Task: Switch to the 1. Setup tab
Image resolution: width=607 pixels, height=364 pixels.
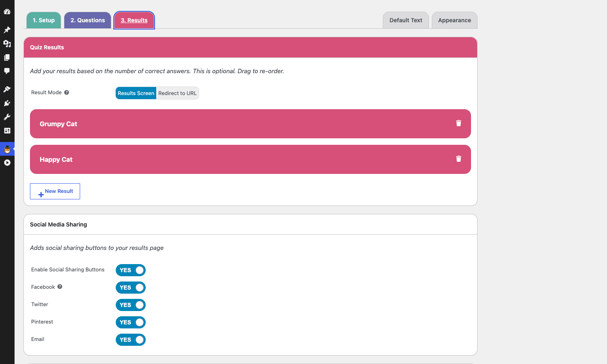Action: coord(44,20)
